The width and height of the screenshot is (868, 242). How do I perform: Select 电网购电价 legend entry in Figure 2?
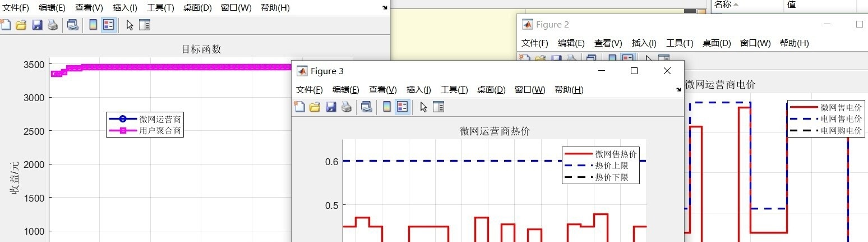(826, 131)
